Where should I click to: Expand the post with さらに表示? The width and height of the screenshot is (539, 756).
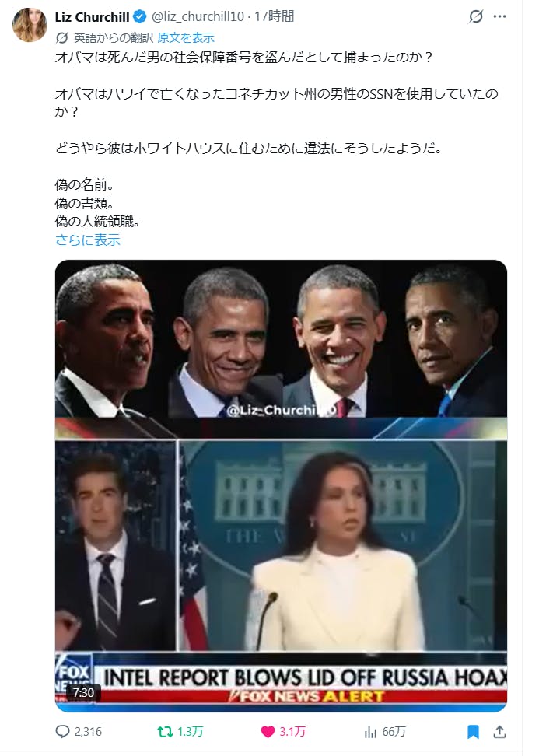[x=88, y=240]
